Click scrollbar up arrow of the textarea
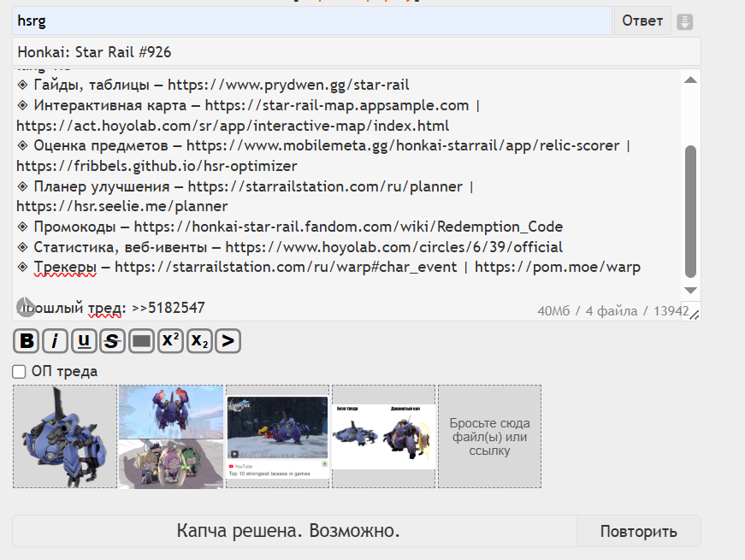The height and width of the screenshot is (560, 745). tap(690, 80)
